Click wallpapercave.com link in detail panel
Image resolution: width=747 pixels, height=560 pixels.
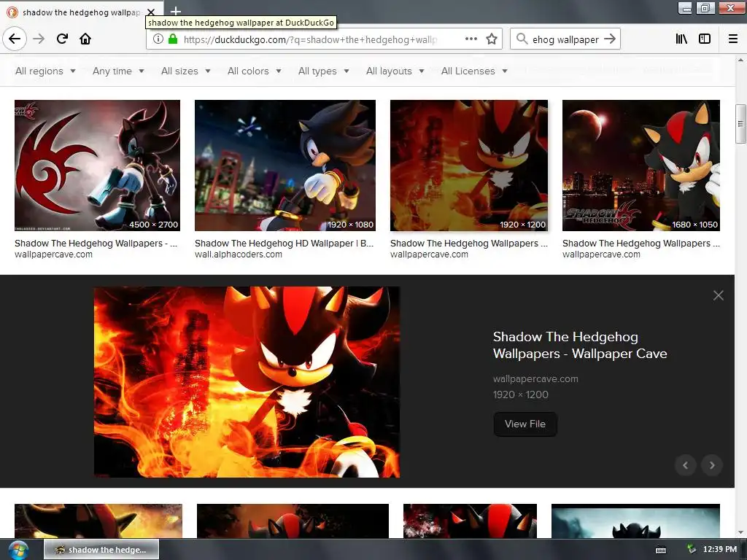(535, 379)
